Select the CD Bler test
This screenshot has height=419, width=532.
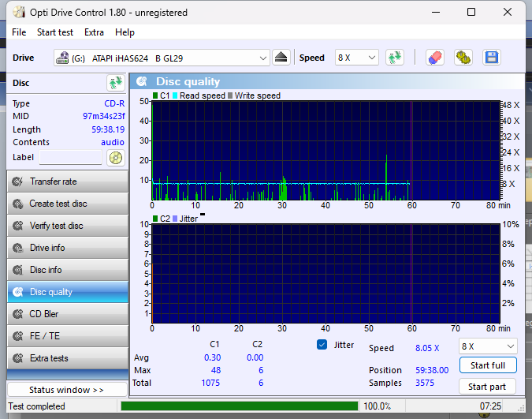[x=67, y=314]
